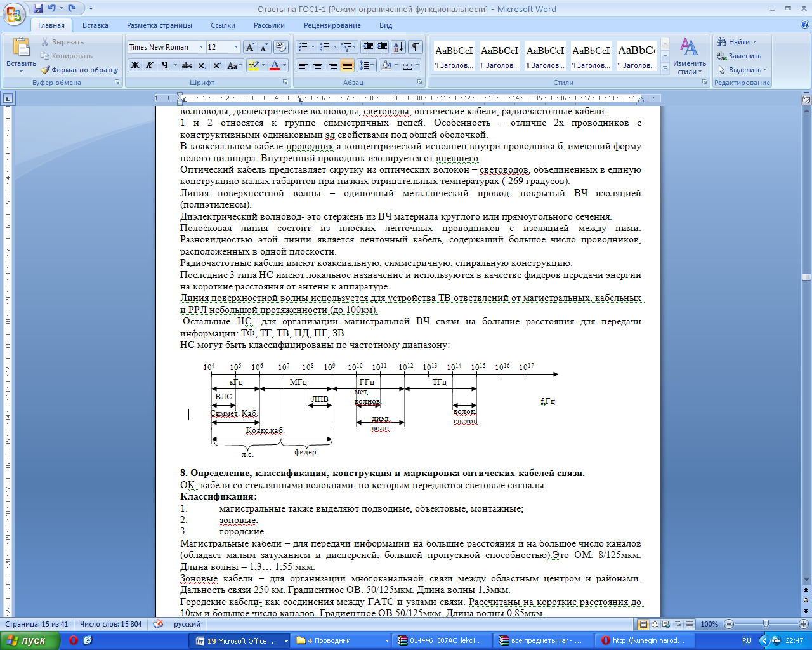Open the Вид ribbon tab

pos(386,25)
